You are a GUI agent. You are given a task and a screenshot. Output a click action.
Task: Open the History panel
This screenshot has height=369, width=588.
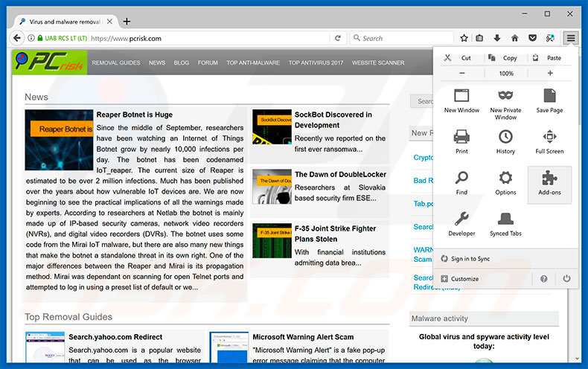pyautogui.click(x=505, y=142)
